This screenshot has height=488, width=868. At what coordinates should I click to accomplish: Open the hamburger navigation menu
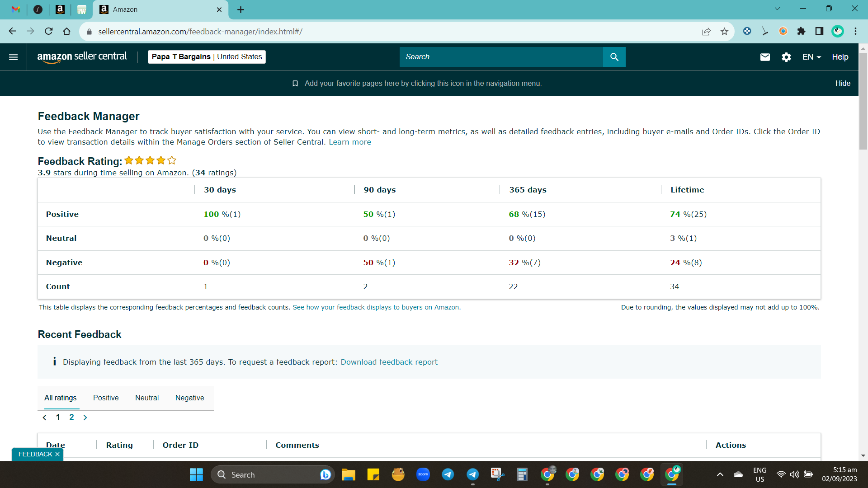coord(13,57)
